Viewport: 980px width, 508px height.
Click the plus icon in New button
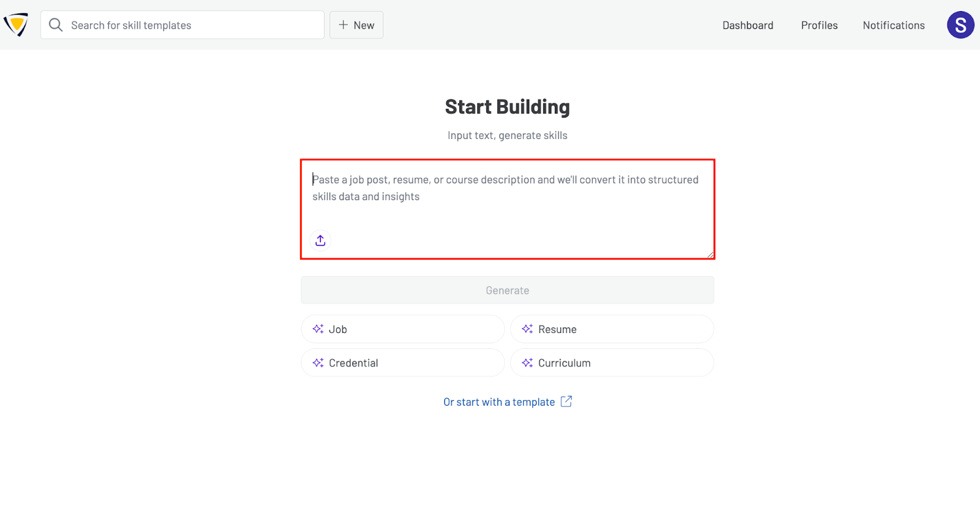pyautogui.click(x=343, y=25)
